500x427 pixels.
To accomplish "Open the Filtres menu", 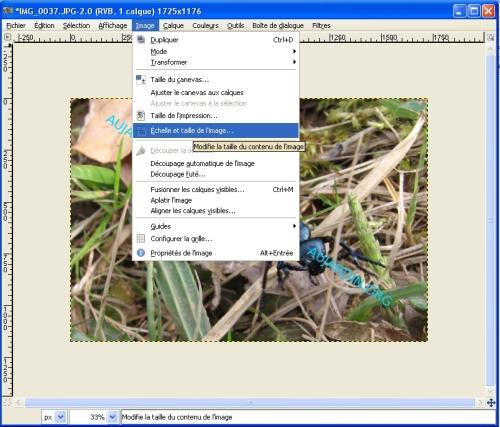I will tap(321, 26).
